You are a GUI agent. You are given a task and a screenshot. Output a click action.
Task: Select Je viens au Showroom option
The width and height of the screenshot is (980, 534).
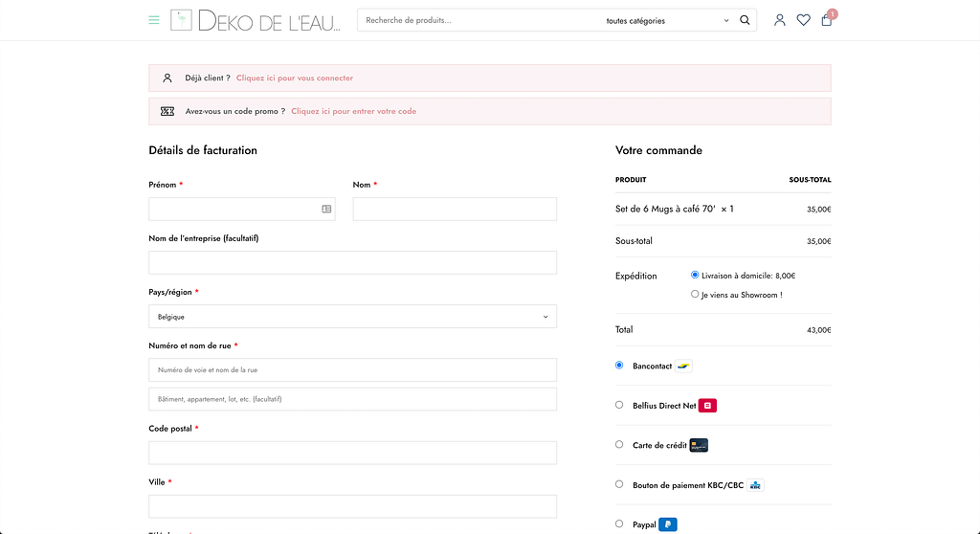(x=695, y=295)
